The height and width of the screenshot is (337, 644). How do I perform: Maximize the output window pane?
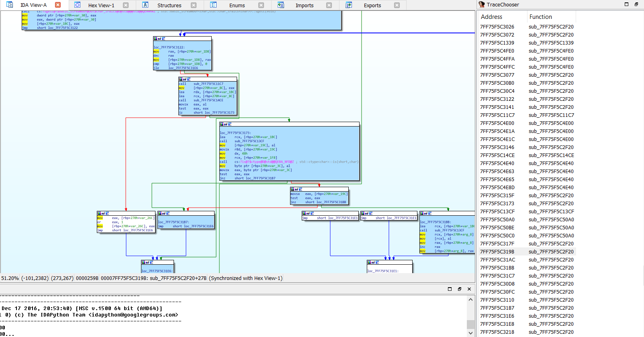click(450, 289)
